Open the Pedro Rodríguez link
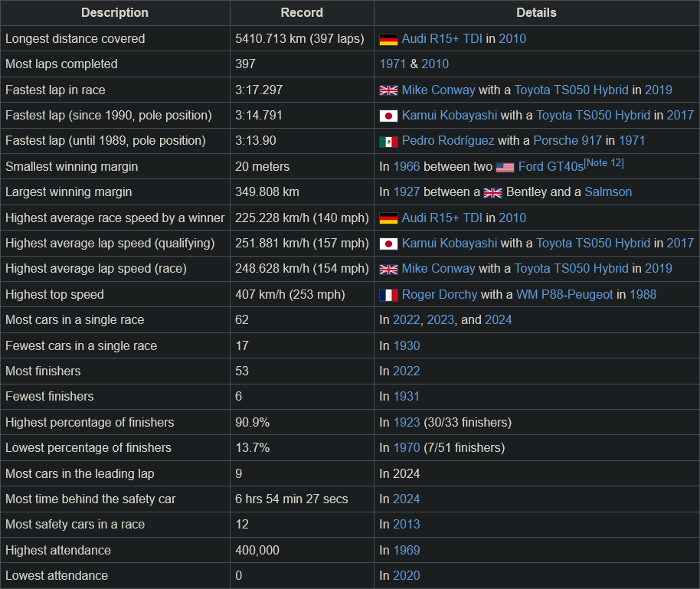700x589 pixels. point(448,141)
